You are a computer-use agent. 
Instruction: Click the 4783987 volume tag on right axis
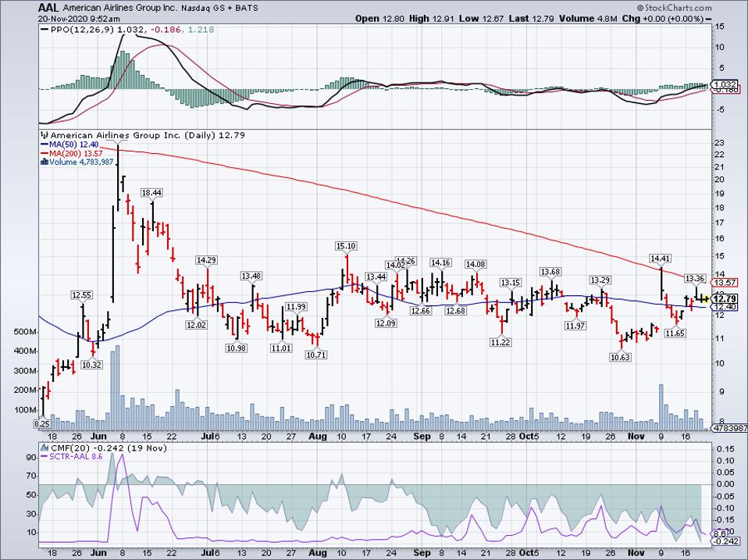pos(730,428)
